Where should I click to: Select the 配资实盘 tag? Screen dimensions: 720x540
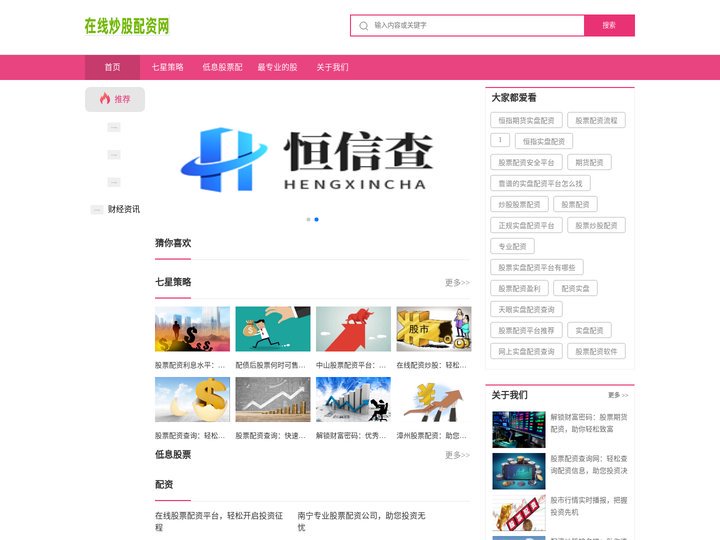pos(575,288)
